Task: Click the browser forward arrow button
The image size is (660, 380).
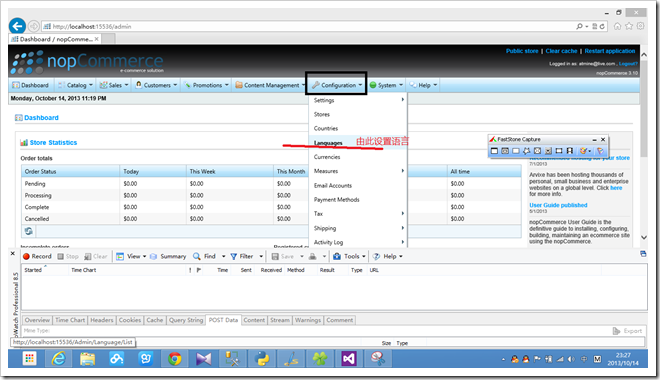Action: [x=34, y=26]
